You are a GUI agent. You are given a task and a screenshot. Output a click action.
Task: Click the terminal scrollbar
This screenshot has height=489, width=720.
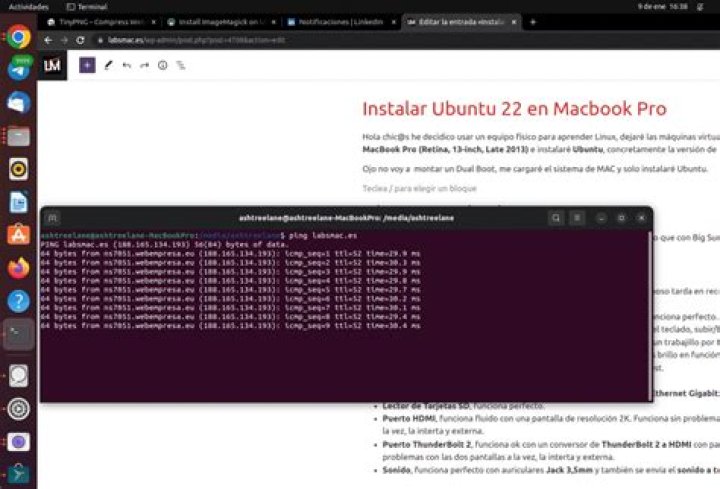pyautogui.click(x=650, y=316)
